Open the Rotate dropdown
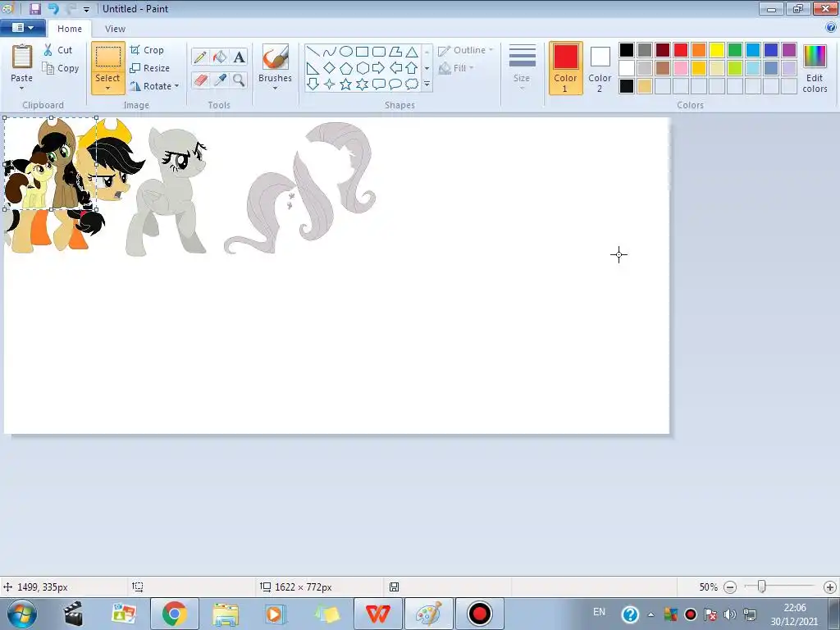 click(154, 85)
